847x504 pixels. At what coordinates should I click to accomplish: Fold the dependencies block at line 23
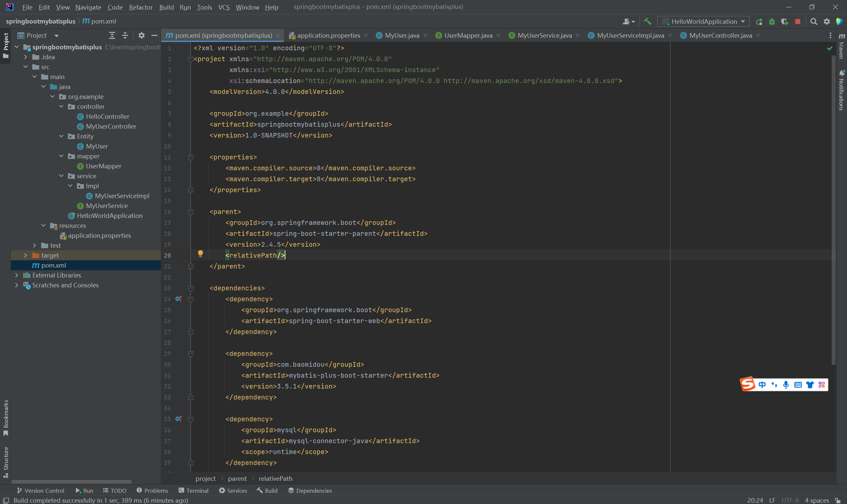point(191,288)
